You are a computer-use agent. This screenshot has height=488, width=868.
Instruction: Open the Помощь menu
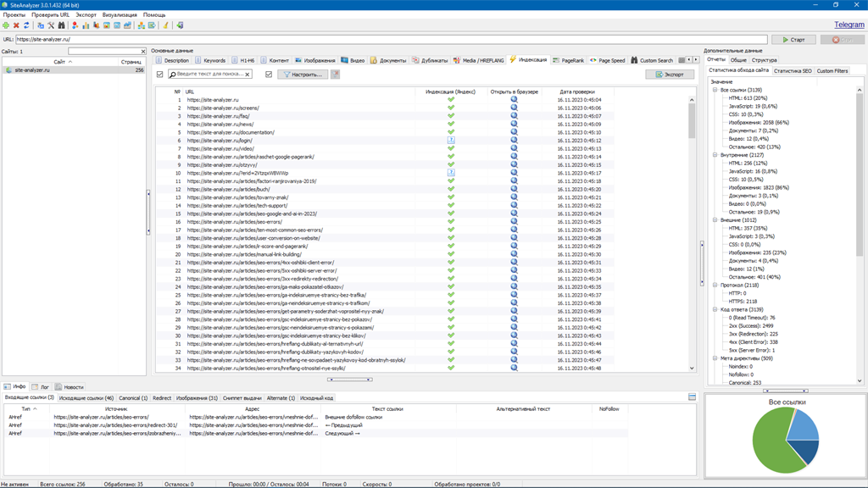point(154,15)
